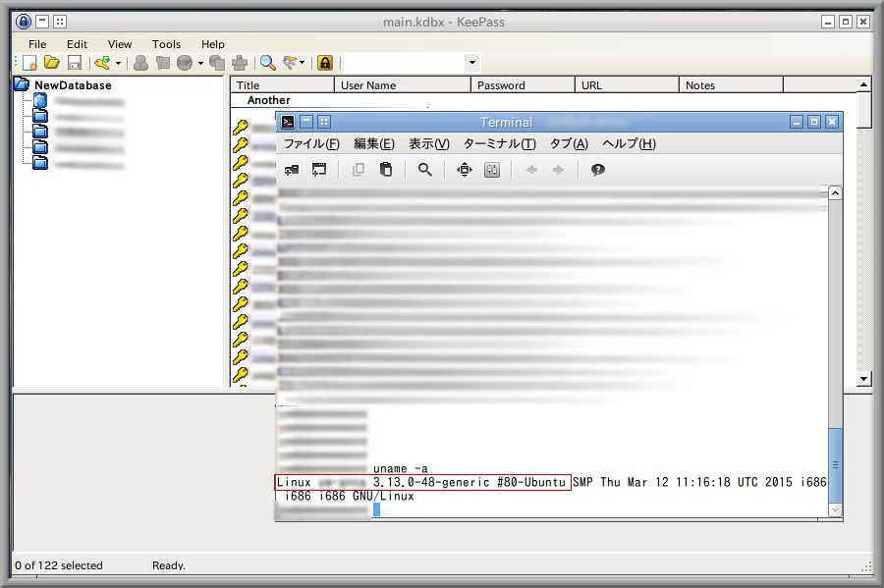Click the '0 of 122 selected' status text
The height and width of the screenshot is (588, 884).
(x=59, y=565)
